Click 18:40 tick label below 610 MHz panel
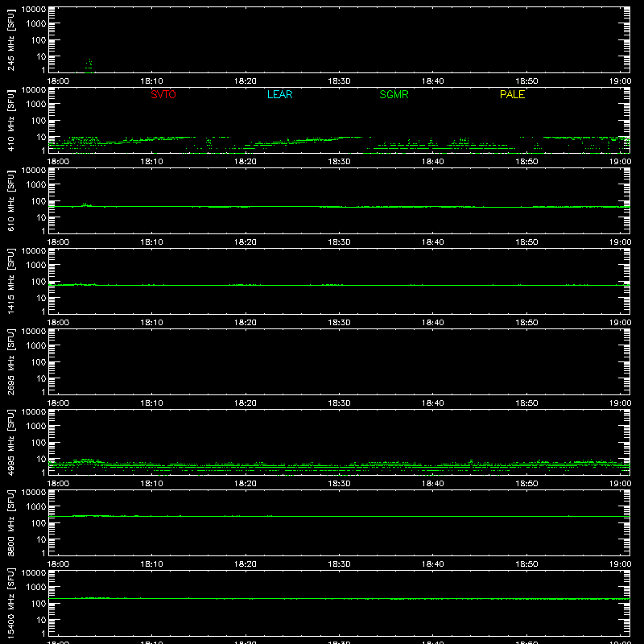Screen dimensions: 644x644 (432, 242)
